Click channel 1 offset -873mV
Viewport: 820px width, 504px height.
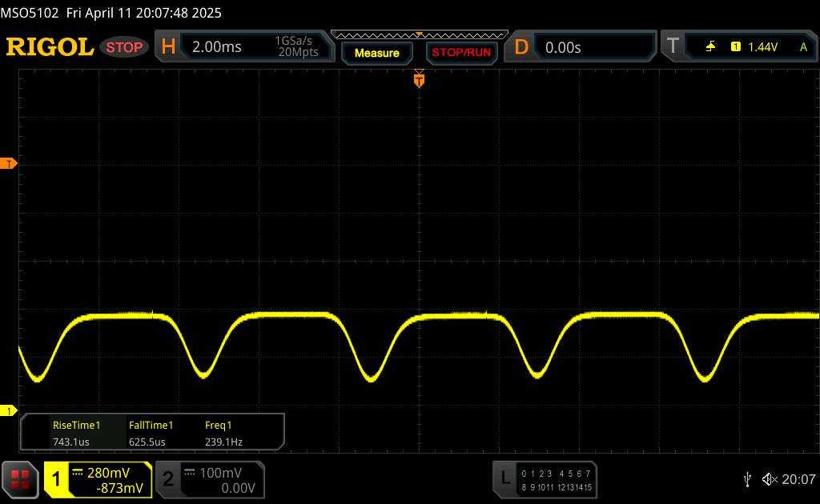point(119,488)
